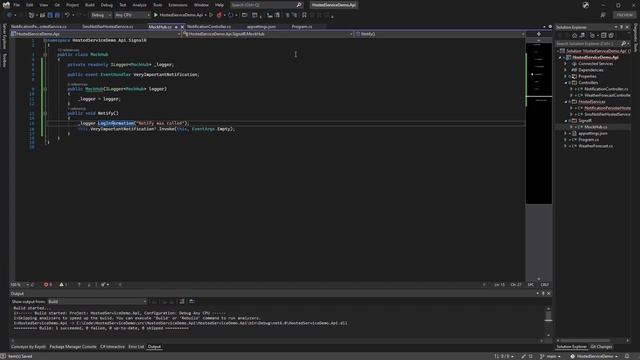Collapse the SignalR folder node

tap(566, 121)
